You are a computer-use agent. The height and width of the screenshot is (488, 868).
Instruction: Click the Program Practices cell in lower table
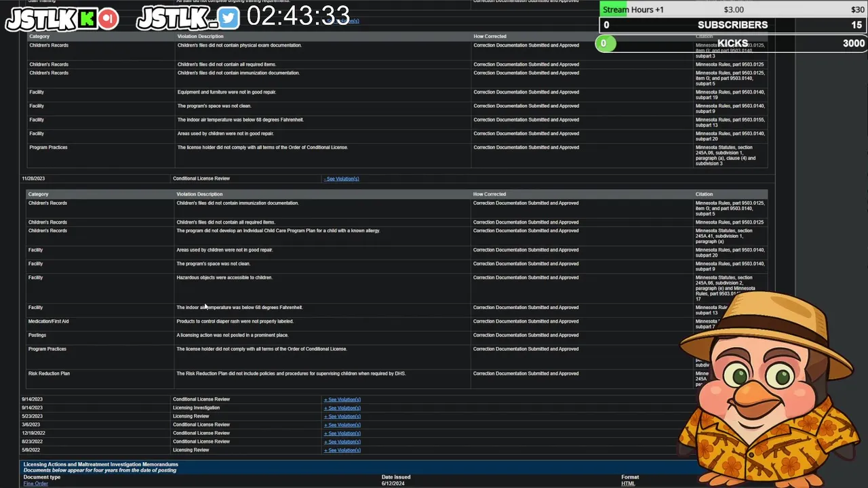tap(47, 349)
